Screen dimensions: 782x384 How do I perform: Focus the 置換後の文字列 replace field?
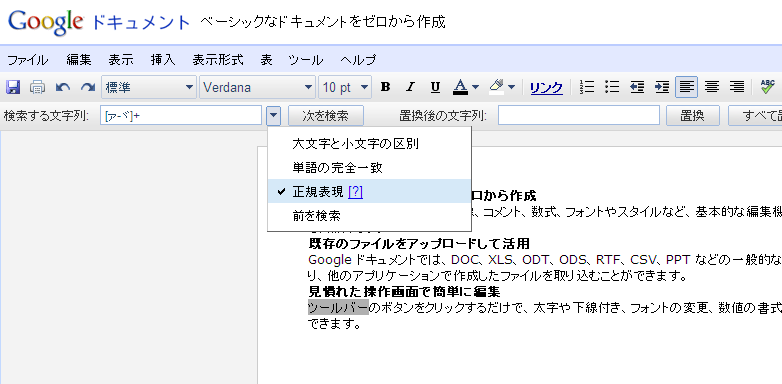[x=579, y=116]
